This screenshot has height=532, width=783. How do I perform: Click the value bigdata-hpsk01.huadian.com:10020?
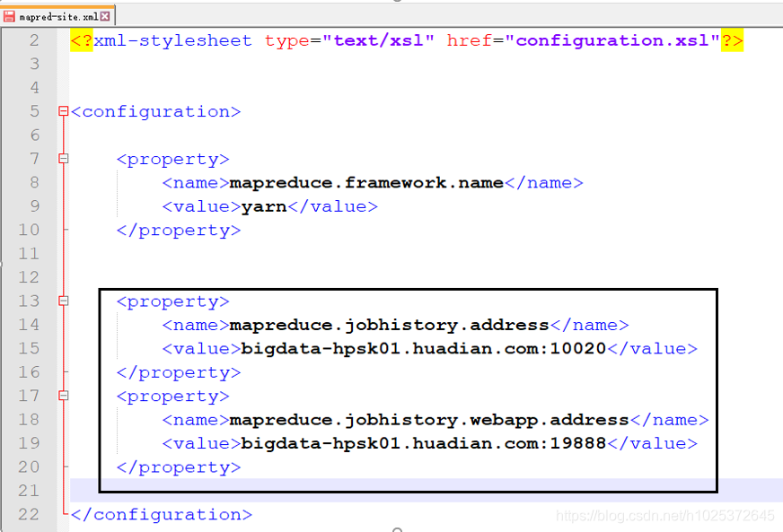pos(424,348)
